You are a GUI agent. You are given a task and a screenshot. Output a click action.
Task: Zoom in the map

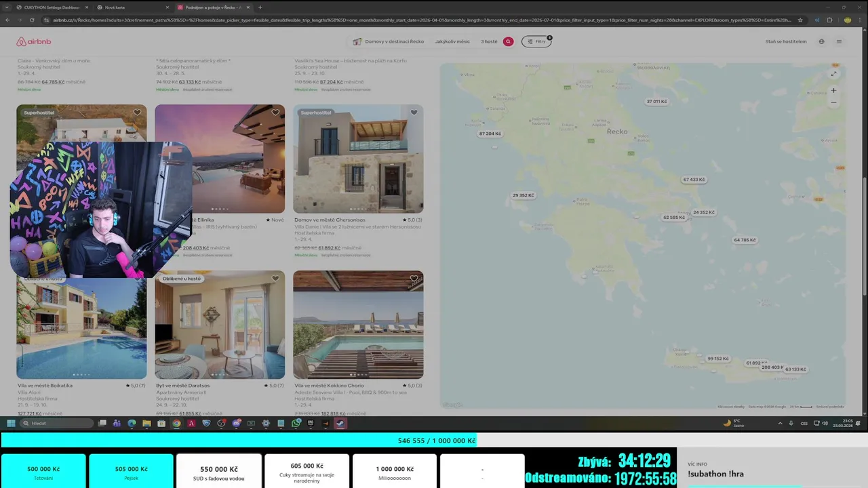(833, 90)
